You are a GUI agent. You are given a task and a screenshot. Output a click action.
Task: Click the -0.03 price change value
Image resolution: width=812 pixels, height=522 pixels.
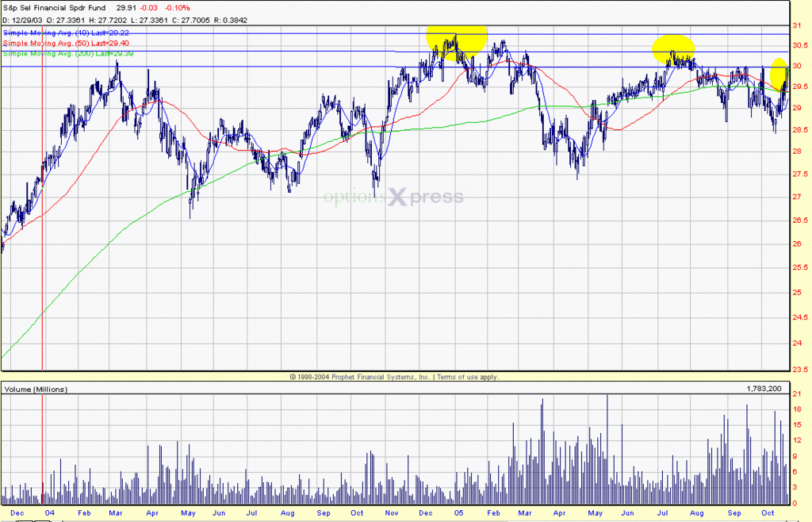150,8
